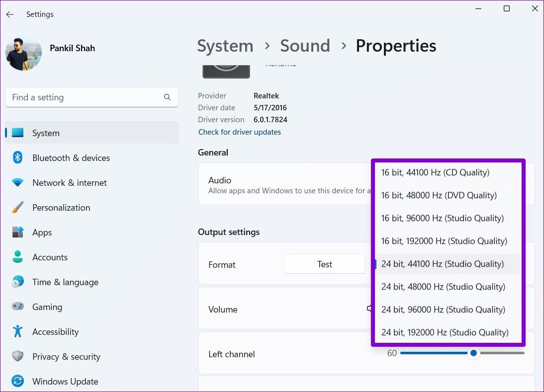Screen dimensions: 544x392
Task: Click the Accessibility figure icon
Action: [18, 332]
